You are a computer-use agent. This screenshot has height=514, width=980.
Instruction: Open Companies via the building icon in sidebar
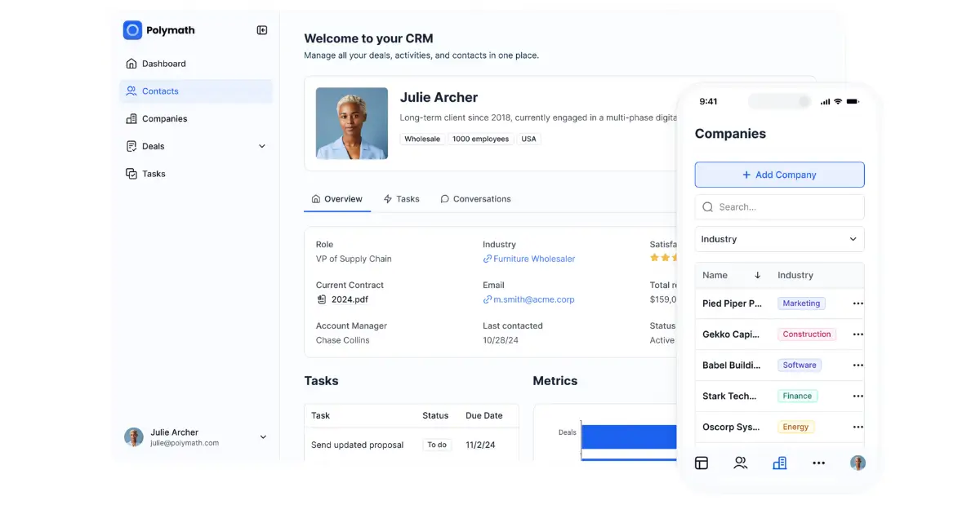132,118
